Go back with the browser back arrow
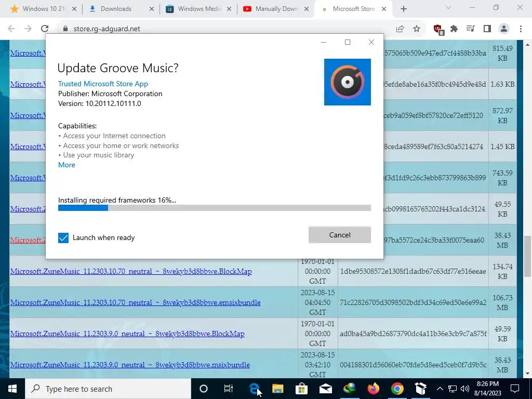This screenshot has width=532, height=399. coord(11,29)
